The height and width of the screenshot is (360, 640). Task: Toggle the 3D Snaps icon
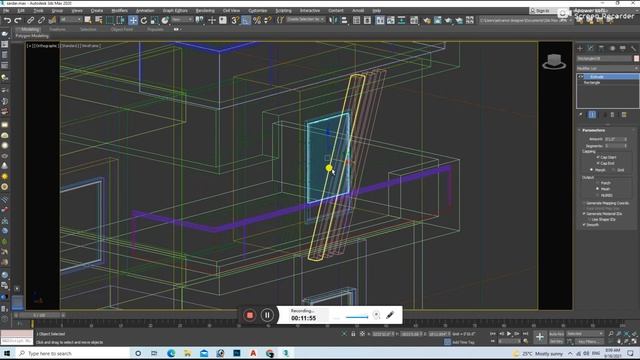point(235,20)
